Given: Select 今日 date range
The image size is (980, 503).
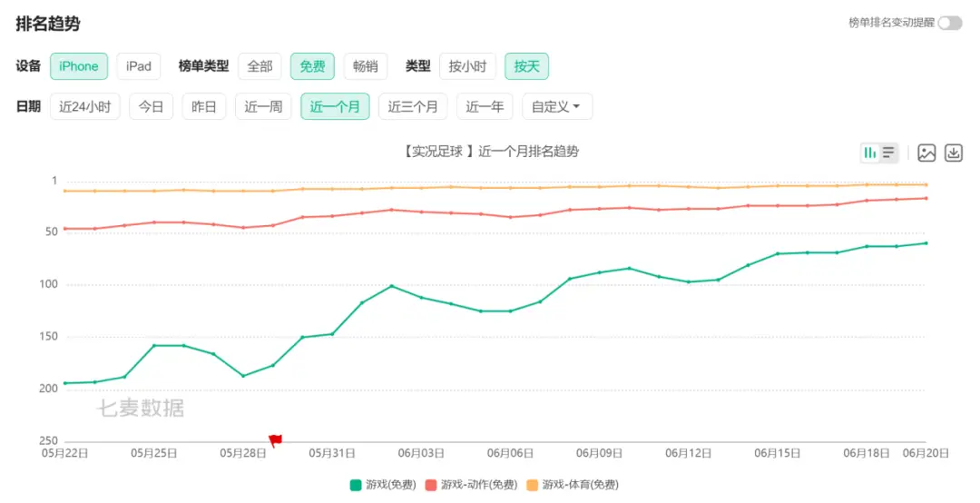Looking at the screenshot, I should tap(152, 106).
